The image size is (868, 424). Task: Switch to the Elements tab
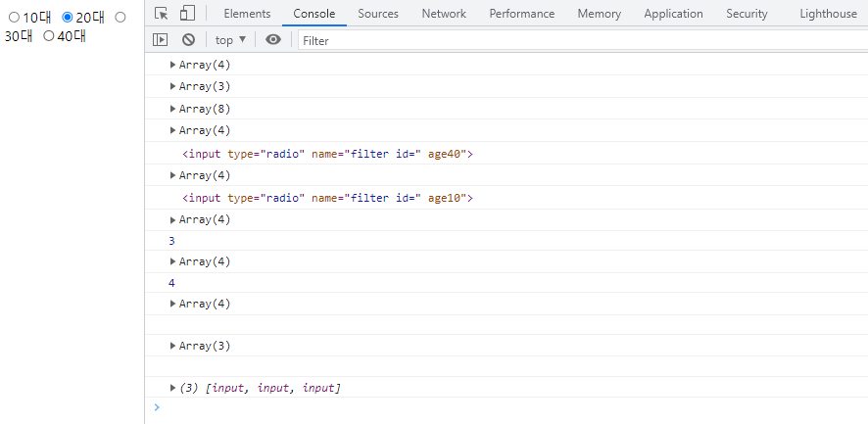(247, 14)
